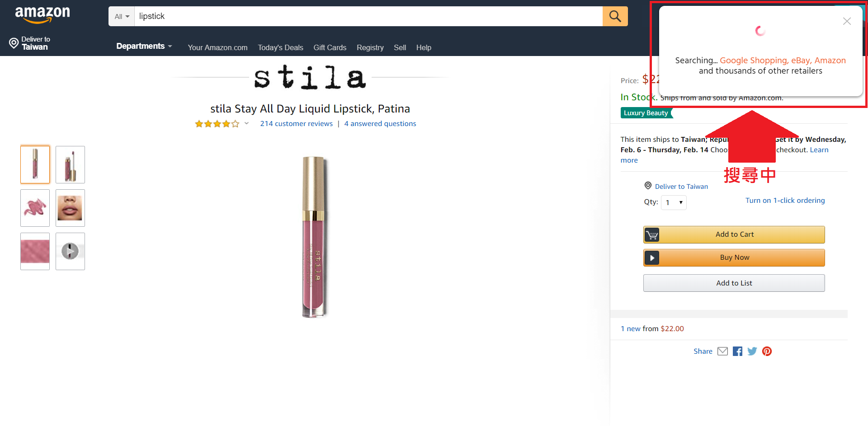The image size is (868, 426).
Task: Click the Amazon logo
Action: click(x=42, y=14)
